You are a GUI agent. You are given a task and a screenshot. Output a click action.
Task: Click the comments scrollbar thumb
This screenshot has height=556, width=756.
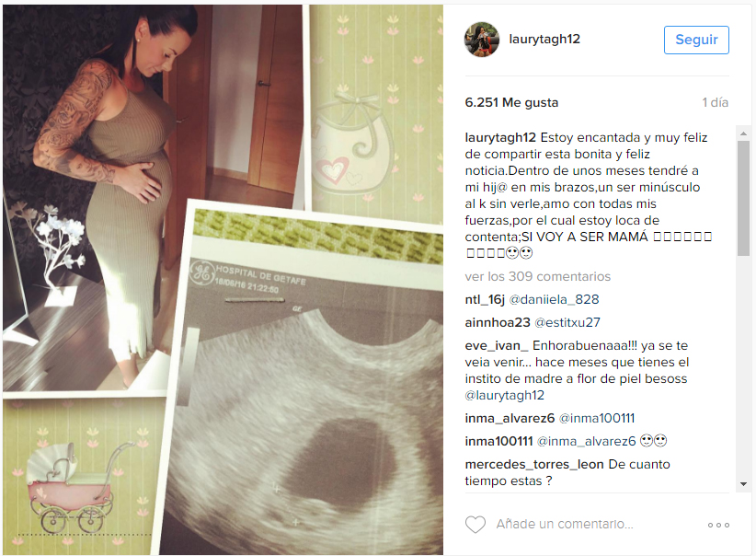click(743, 198)
